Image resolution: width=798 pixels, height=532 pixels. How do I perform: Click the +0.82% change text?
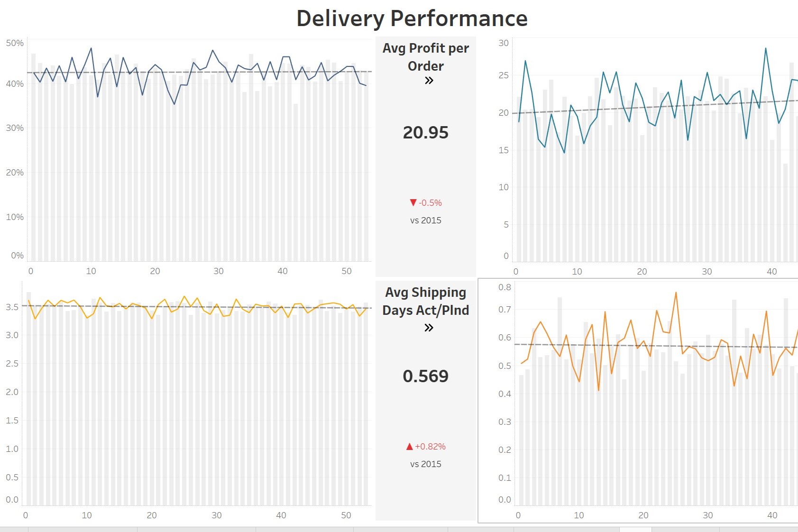430,446
